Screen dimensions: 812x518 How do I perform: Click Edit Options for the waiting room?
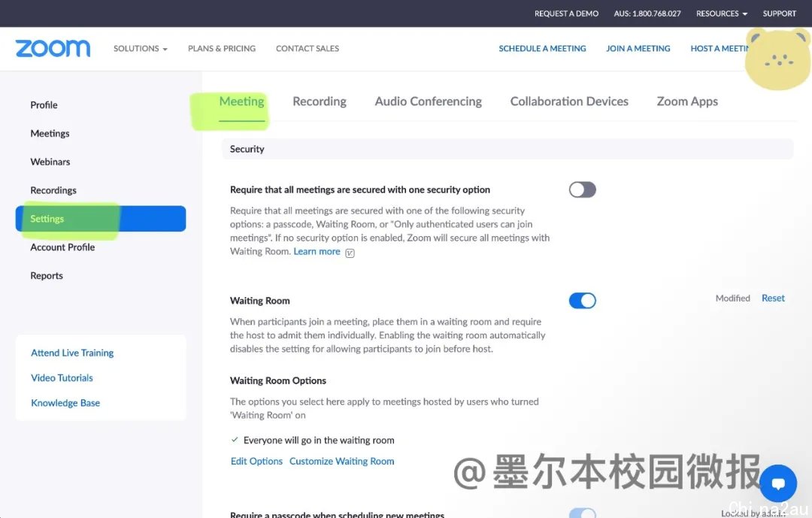[257, 461]
